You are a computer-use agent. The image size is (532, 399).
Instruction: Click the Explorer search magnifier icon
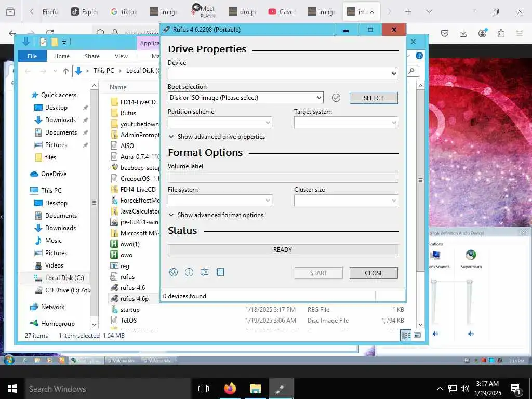point(411,71)
